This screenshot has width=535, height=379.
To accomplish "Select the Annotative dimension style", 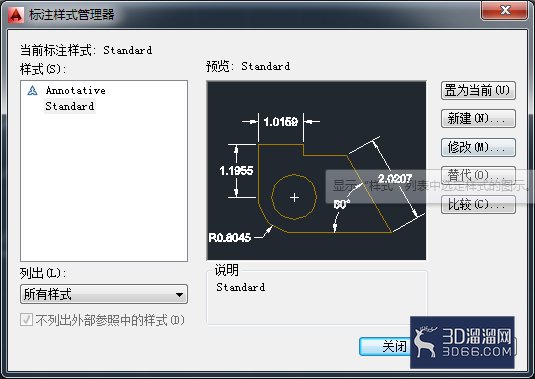I will click(x=75, y=90).
